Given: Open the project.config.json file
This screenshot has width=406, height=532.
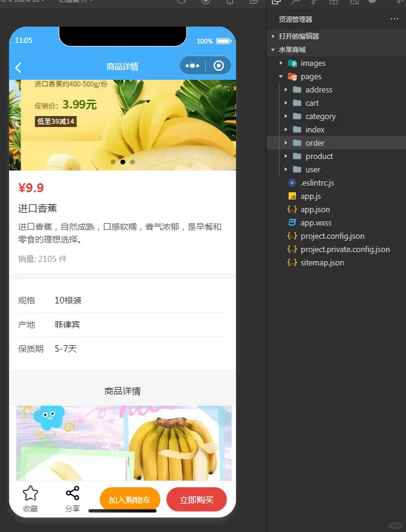Looking at the screenshot, I should (x=332, y=236).
